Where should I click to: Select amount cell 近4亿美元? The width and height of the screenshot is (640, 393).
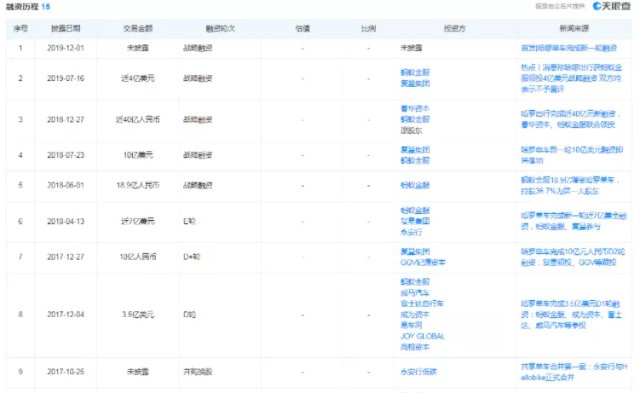click(x=138, y=78)
